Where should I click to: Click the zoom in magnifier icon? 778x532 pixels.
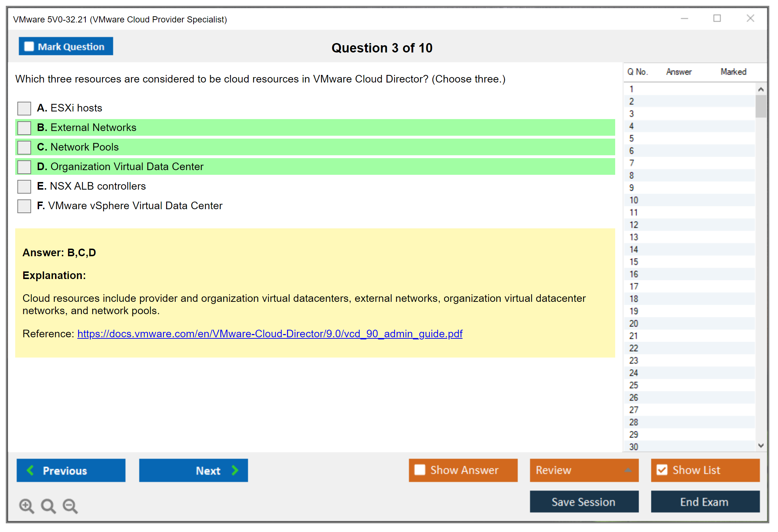[26, 506]
